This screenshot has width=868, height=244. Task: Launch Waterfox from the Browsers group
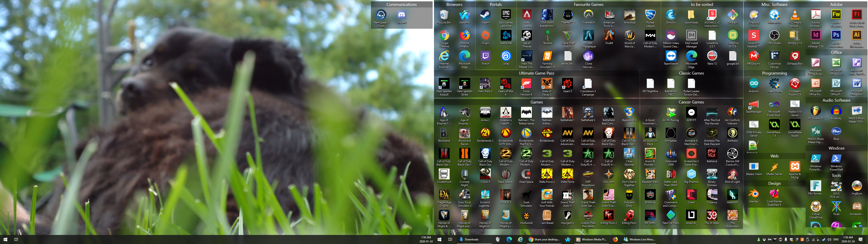pyautogui.click(x=464, y=17)
